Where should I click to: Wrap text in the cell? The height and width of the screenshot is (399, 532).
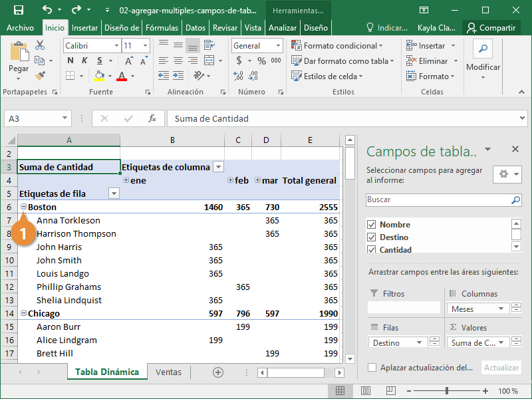(209, 45)
